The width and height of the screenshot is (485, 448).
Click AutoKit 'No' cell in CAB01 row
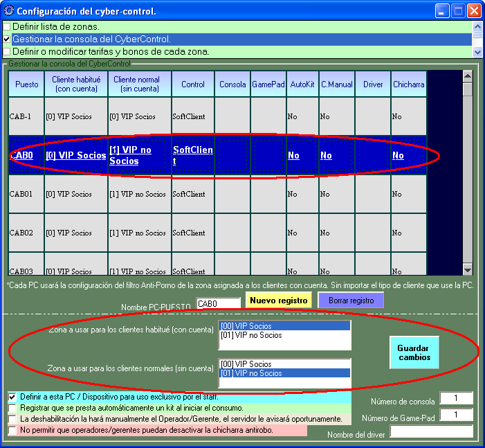(302, 194)
